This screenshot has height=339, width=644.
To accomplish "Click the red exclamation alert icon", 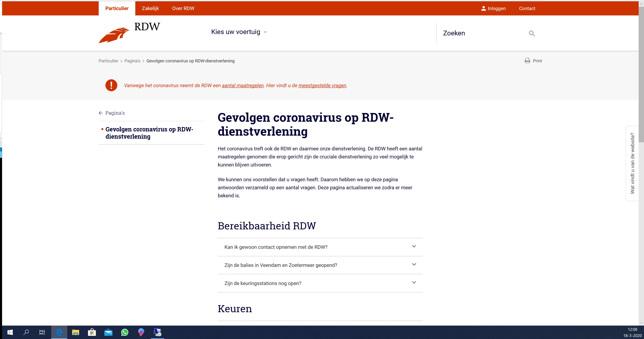I will click(111, 85).
